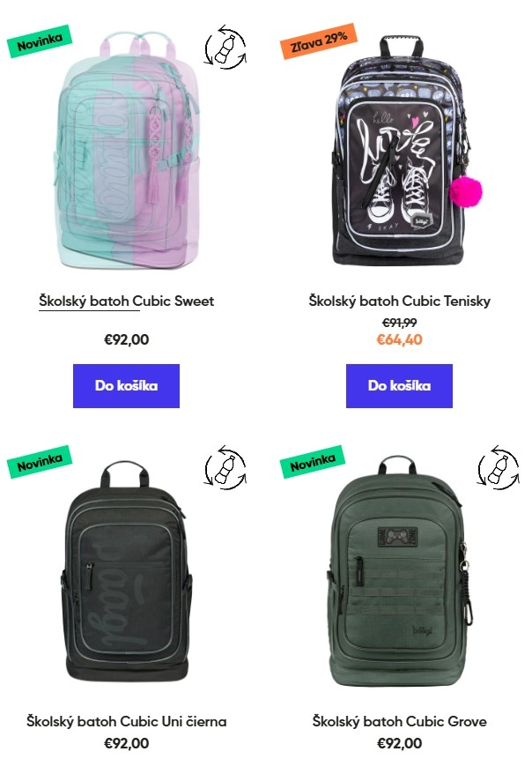
Task: Add Cubic Sweet backpack to cart
Action: (126, 386)
